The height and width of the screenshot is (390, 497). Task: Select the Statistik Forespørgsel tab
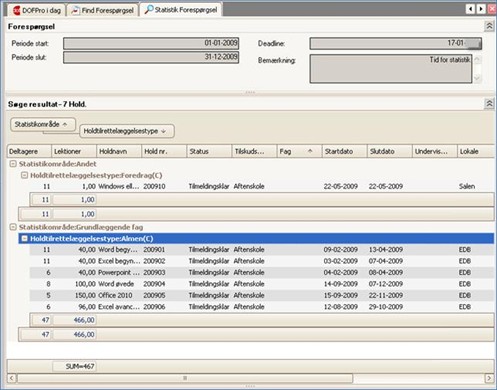tap(181, 10)
